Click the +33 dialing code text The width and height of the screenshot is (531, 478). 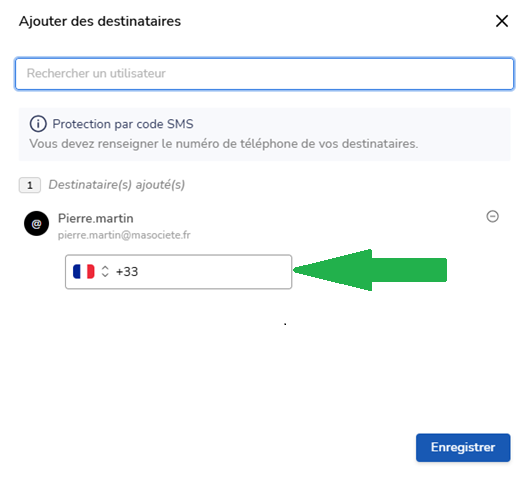127,272
